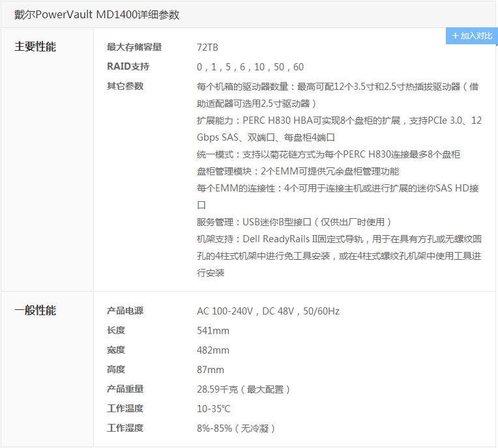Image resolution: width=498 pixels, height=448 pixels.
Task: Click the RAID levels value 0,1,5,6,10,50,60
Action: pos(250,67)
